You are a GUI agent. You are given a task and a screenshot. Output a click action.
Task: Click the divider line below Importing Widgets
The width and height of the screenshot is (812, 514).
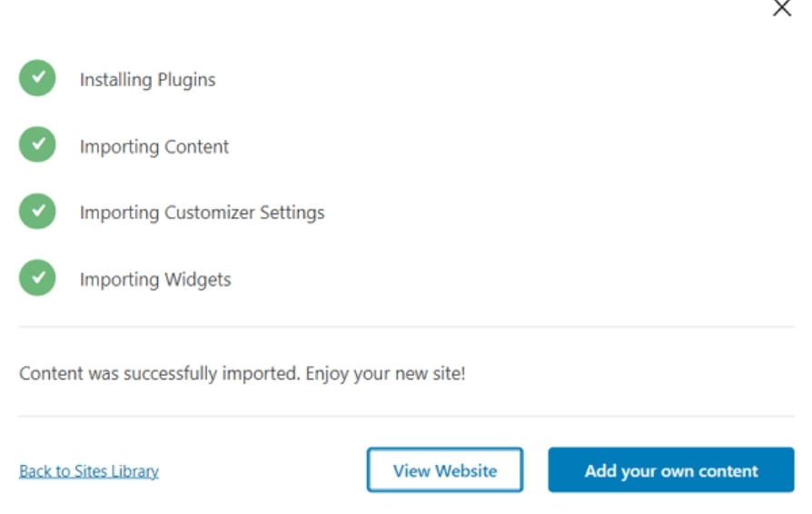[x=407, y=327]
